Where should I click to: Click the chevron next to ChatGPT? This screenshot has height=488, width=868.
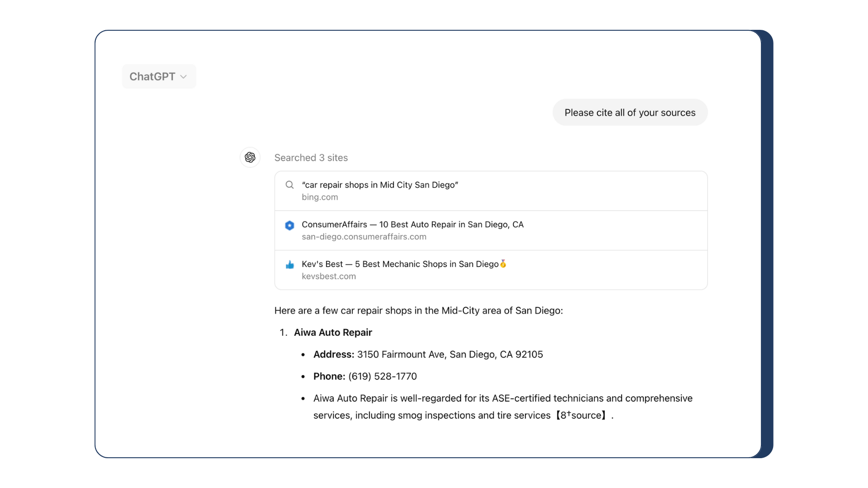tap(184, 77)
